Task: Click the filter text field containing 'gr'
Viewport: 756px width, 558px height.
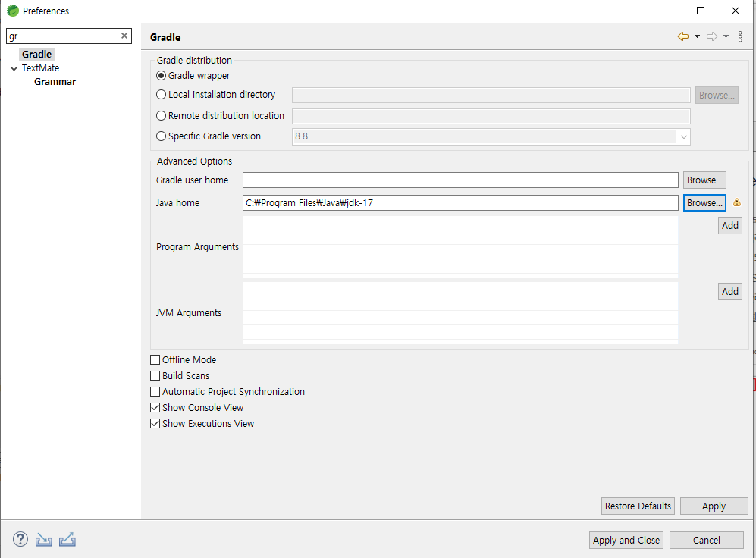Action: click(63, 36)
